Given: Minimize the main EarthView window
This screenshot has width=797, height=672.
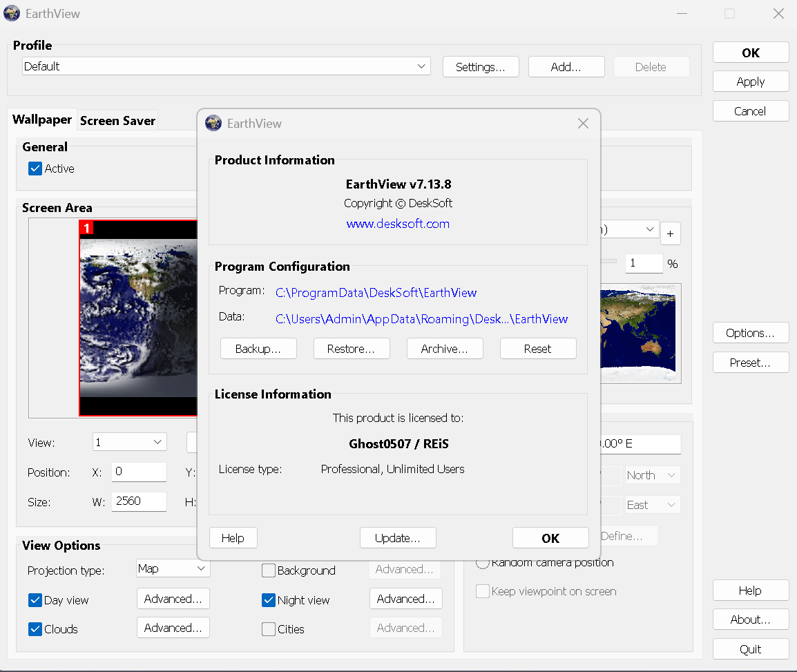Looking at the screenshot, I should pos(682,14).
